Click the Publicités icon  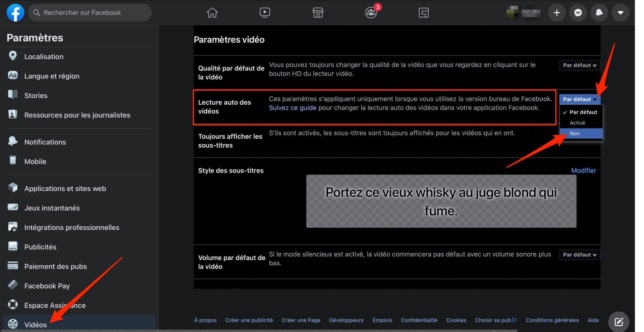[x=13, y=246]
